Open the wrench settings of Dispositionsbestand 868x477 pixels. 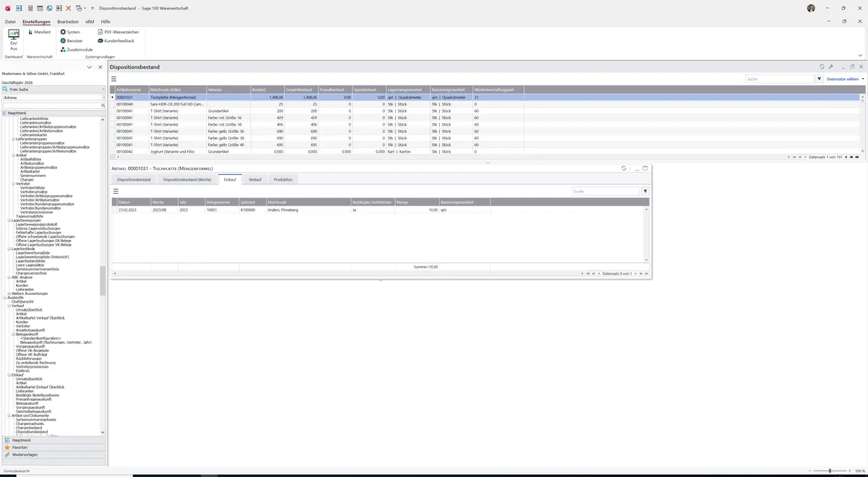831,67
